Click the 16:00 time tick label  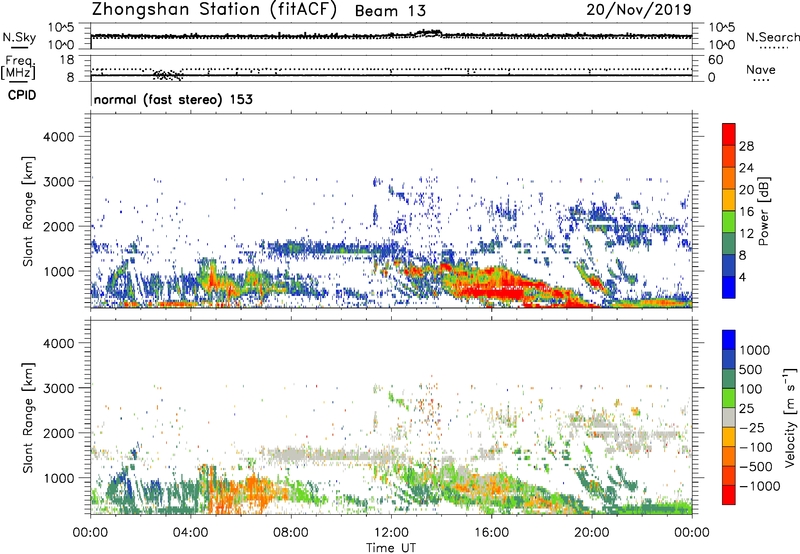coord(491,533)
